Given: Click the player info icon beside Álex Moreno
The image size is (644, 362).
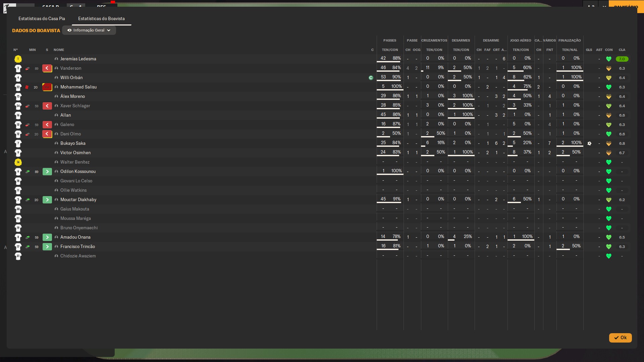Looking at the screenshot, I should point(56,97).
